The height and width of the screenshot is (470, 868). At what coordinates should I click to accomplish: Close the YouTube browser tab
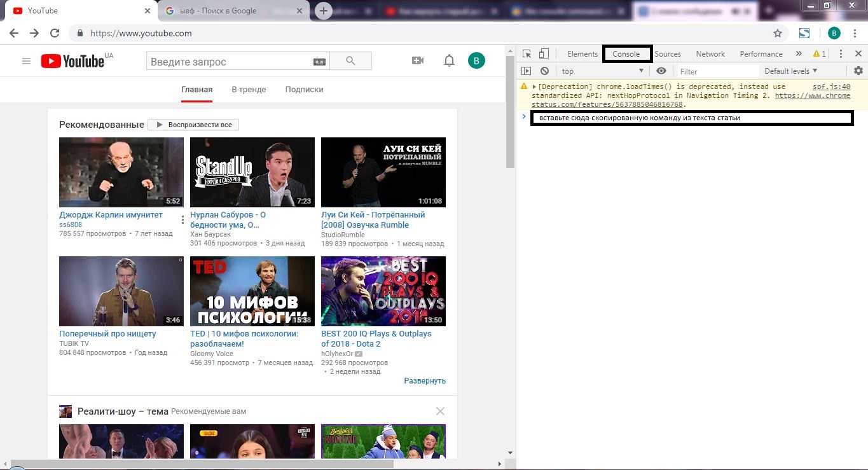coord(148,11)
